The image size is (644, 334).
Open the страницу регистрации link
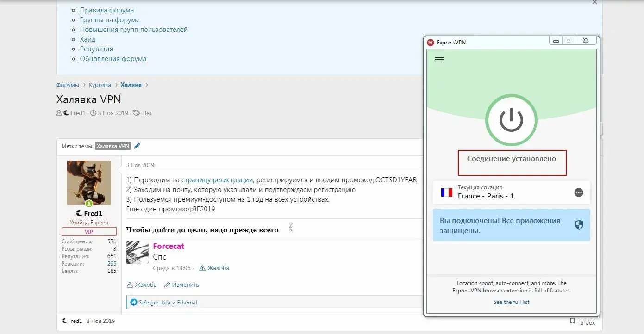217,180
